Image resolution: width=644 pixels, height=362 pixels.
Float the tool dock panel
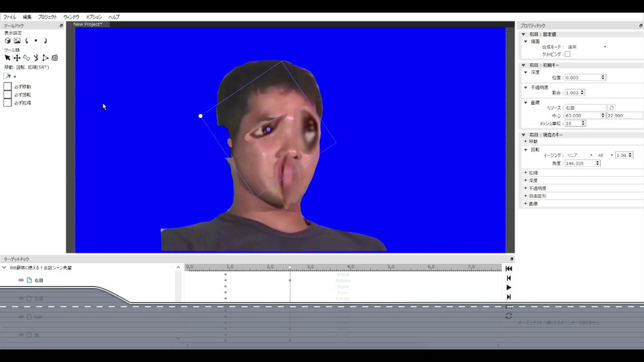(x=61, y=25)
